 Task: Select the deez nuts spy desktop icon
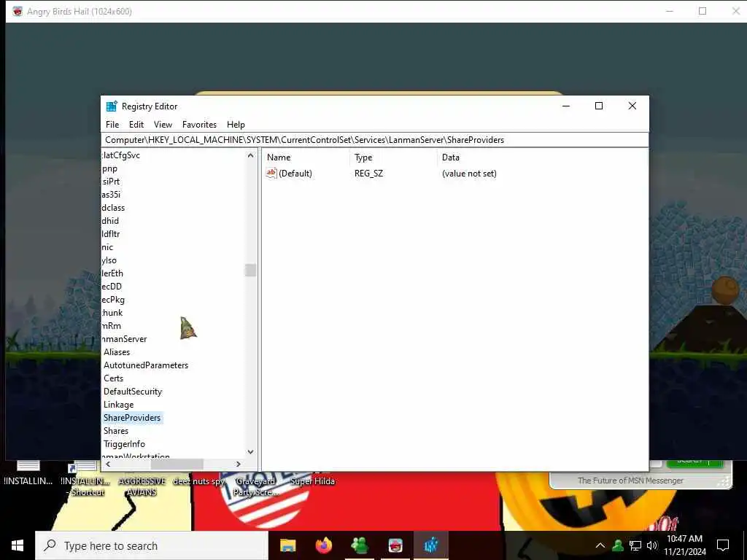[198, 481]
